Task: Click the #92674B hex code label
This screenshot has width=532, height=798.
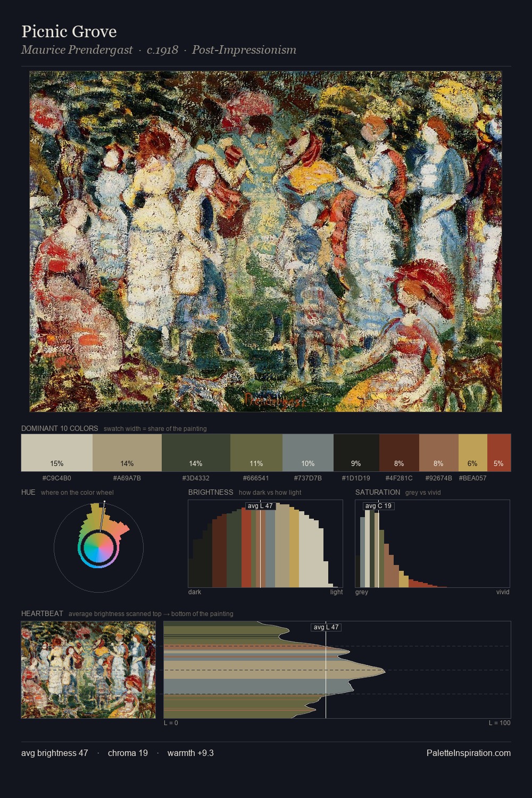Action: [439, 478]
